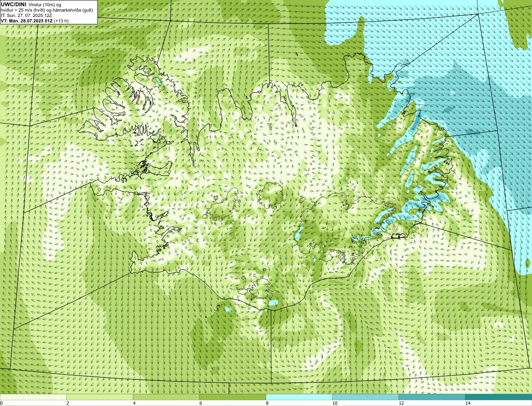Click the dark teal swatch above 14
Screen dimensions: 532x406
[x=499, y=397]
